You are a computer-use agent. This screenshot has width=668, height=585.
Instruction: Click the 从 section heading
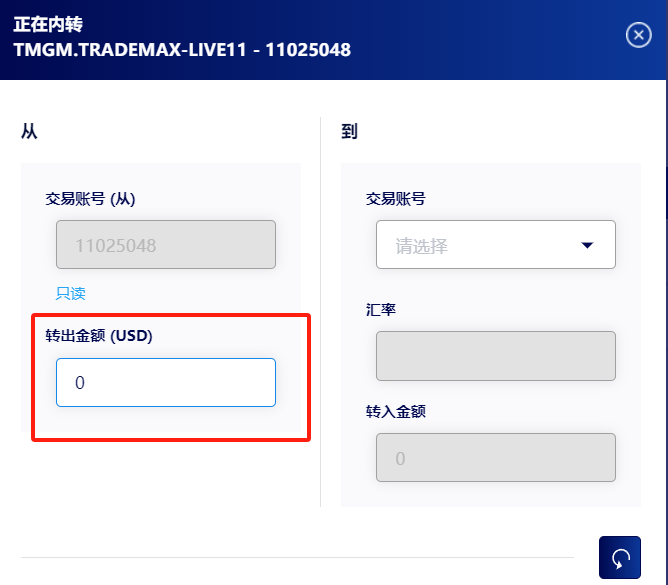pos(29,131)
